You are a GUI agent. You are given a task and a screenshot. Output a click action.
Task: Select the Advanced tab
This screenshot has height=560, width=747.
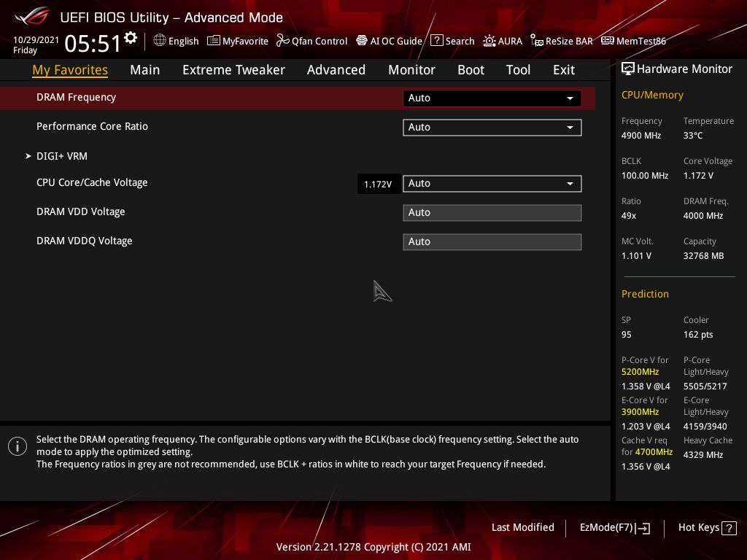[336, 70]
